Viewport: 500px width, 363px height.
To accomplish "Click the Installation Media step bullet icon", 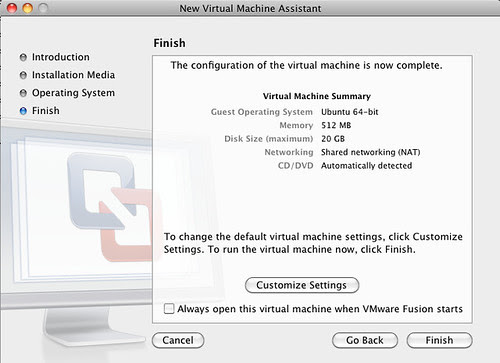I will pyautogui.click(x=23, y=75).
